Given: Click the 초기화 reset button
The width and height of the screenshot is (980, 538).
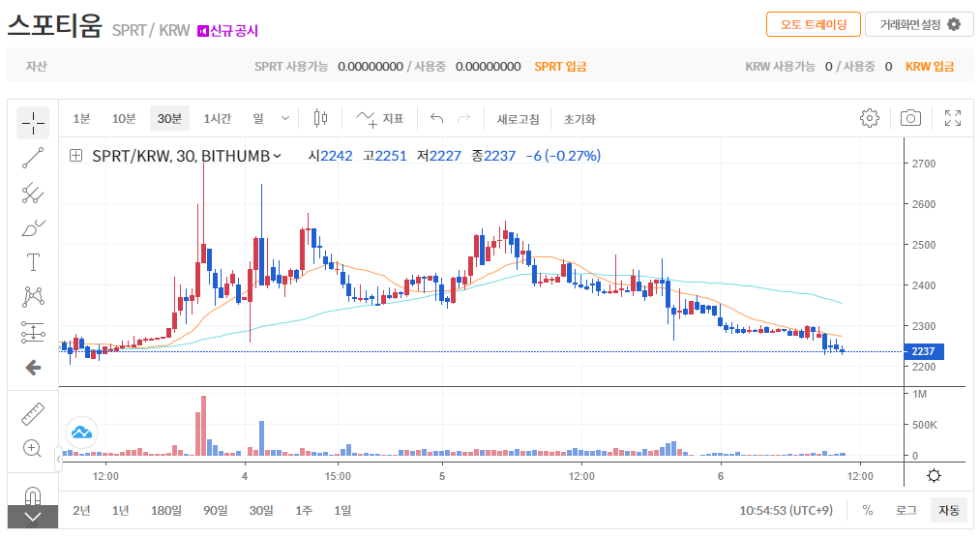Looking at the screenshot, I should coord(579,119).
